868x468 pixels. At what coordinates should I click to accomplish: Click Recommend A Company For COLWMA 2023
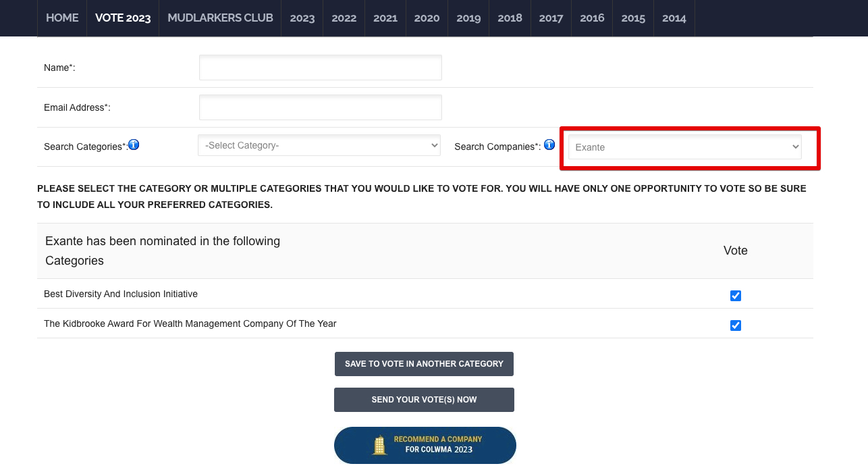click(x=425, y=445)
